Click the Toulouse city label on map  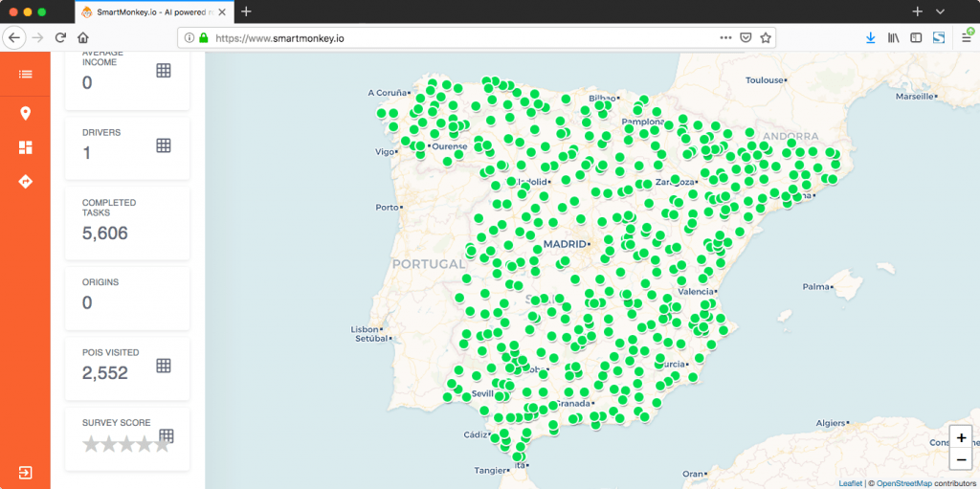click(x=765, y=80)
